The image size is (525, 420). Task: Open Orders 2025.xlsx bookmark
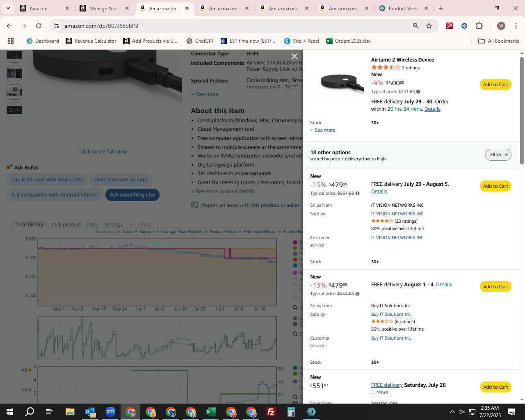(x=348, y=41)
